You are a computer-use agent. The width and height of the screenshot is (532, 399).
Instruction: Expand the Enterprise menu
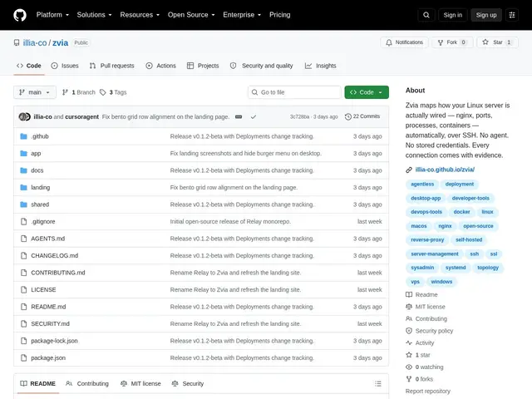coord(242,15)
